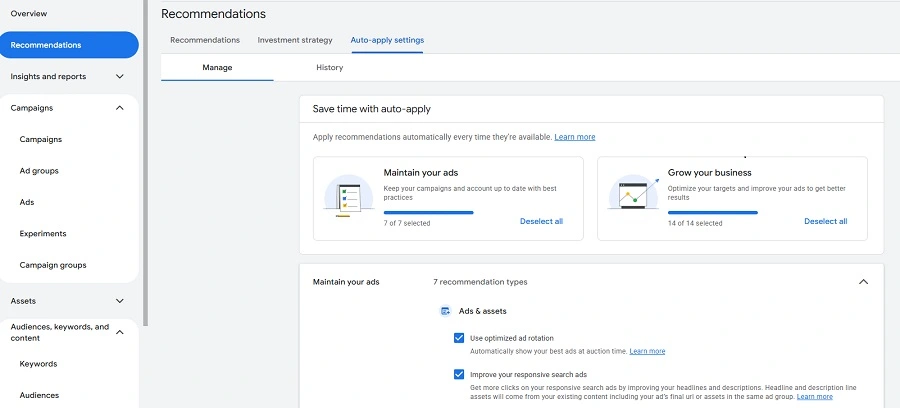
Task: Collapse the Maintain your ads panel chevron
Action: (863, 282)
